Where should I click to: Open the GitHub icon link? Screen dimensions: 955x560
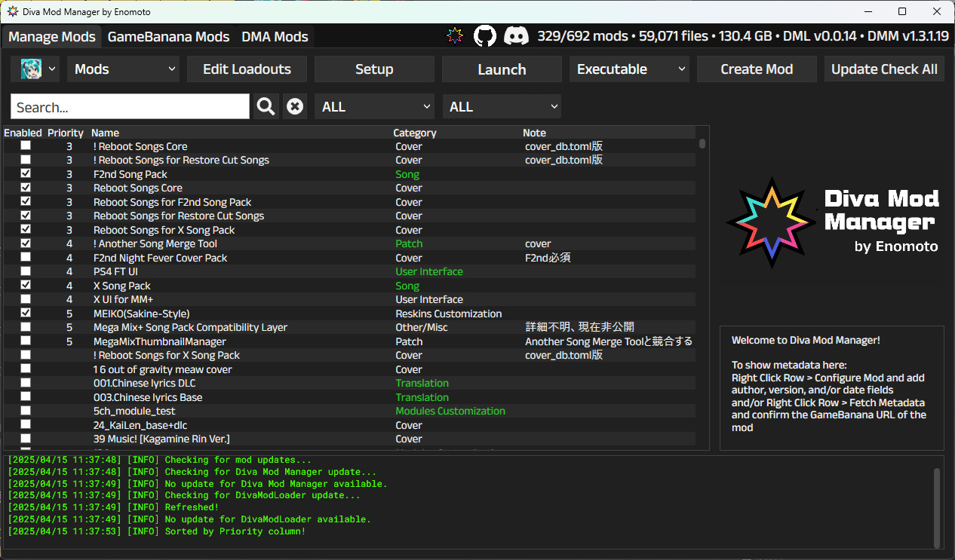pos(485,36)
